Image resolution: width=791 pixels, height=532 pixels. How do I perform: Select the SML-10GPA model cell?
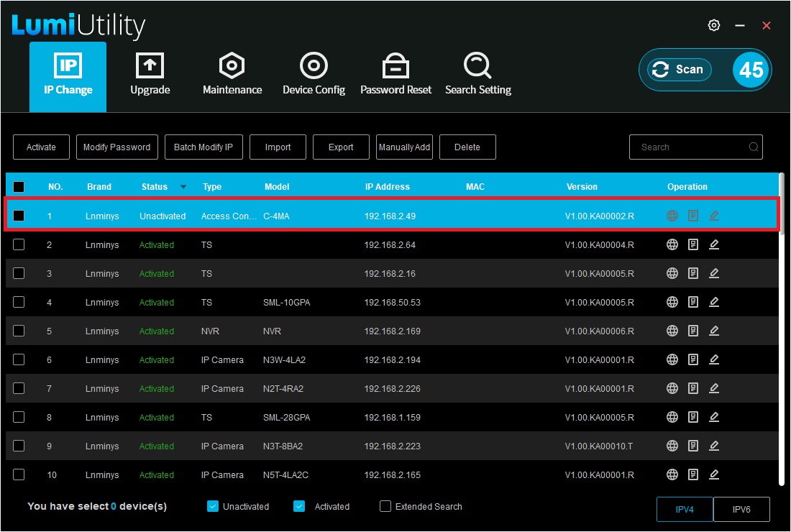286,303
